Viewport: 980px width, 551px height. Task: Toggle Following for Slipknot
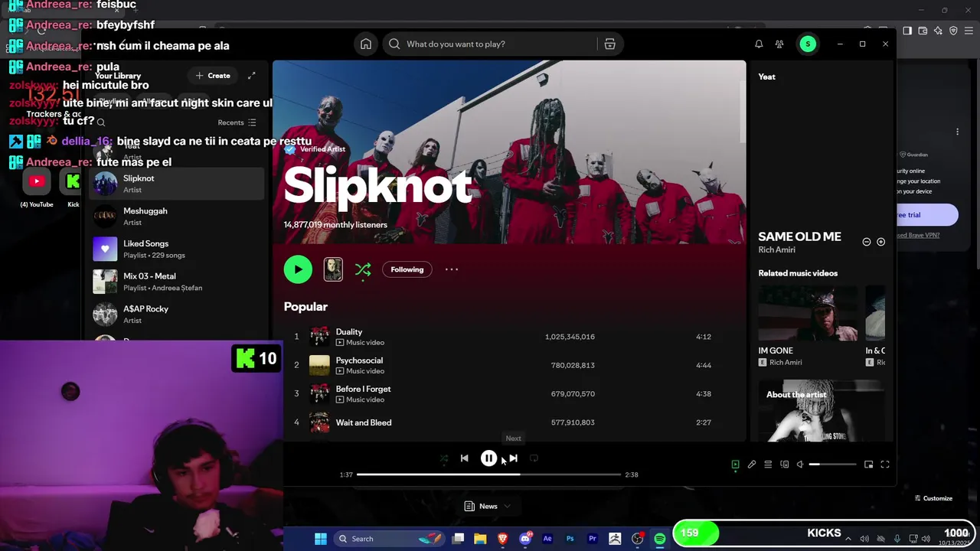pyautogui.click(x=407, y=269)
